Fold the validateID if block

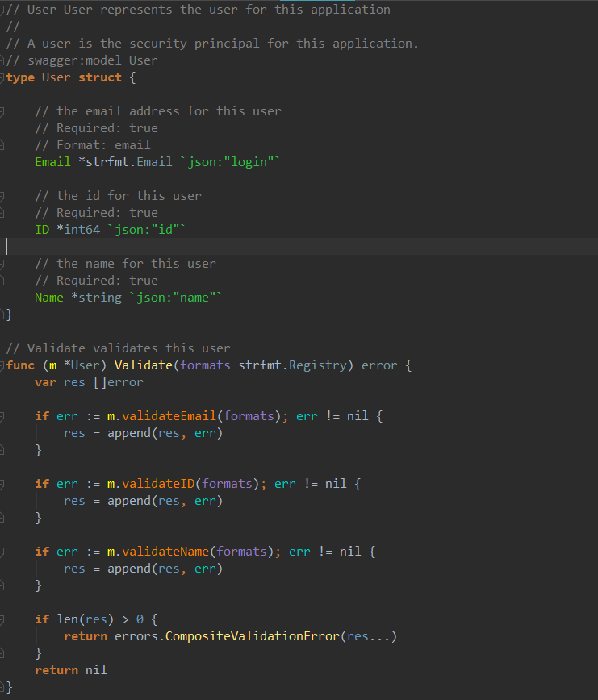pyautogui.click(x=2, y=484)
